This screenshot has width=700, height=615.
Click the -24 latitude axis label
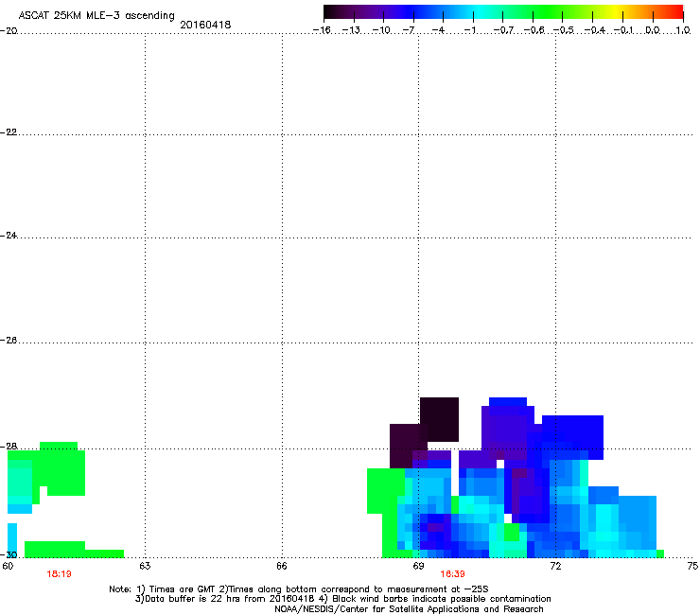pyautogui.click(x=9, y=236)
